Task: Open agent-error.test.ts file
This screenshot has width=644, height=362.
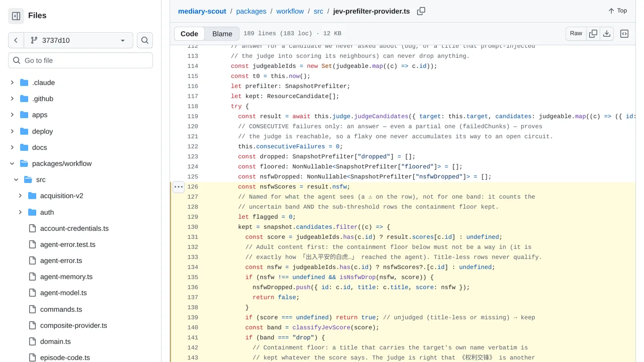Action: coord(68,244)
